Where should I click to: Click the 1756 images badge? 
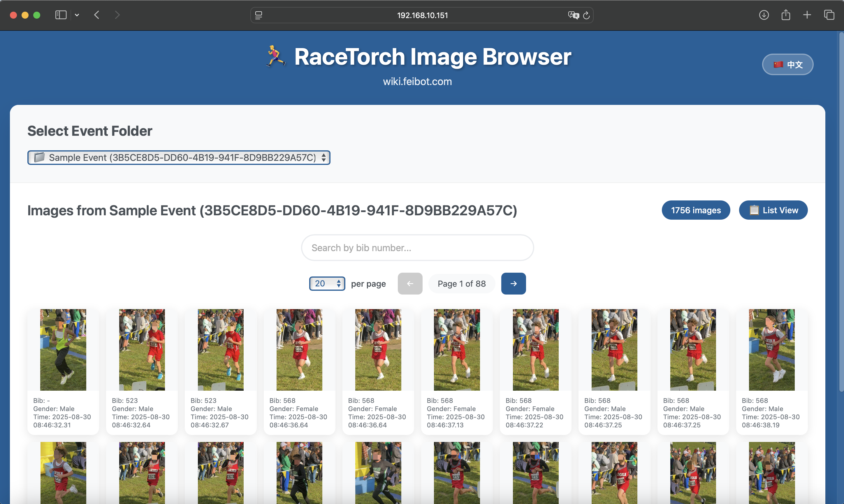pyautogui.click(x=696, y=210)
